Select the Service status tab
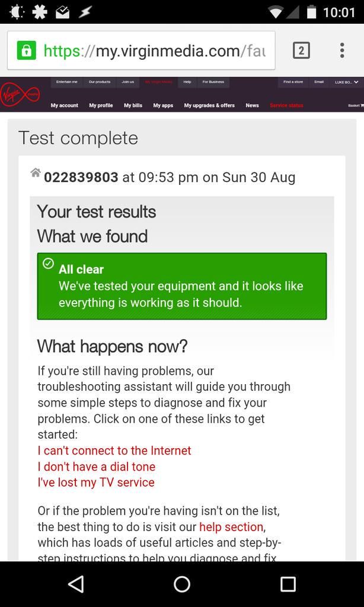The height and width of the screenshot is (607, 364). click(286, 106)
